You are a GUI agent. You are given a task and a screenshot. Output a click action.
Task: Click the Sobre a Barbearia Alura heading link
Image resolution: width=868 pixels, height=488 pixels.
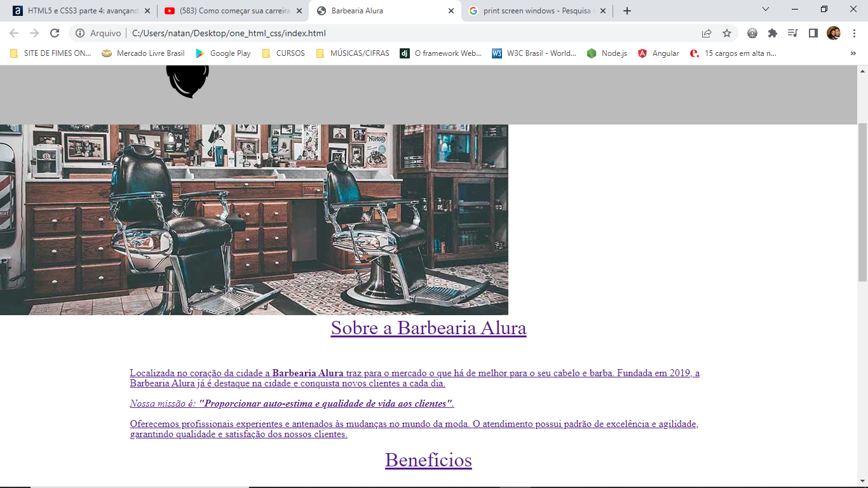tap(428, 328)
